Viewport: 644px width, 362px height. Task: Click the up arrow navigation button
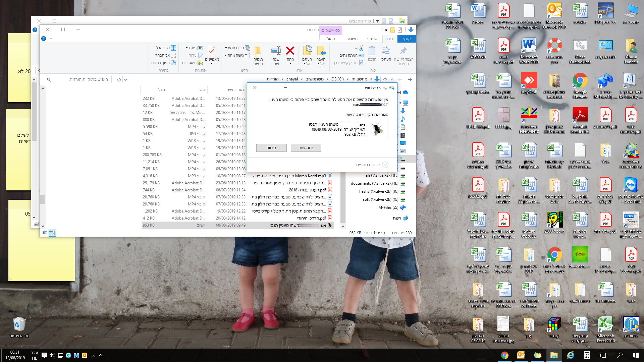tap(385, 79)
